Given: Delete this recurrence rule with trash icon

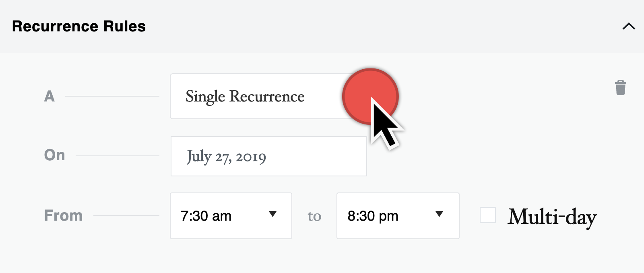Looking at the screenshot, I should [621, 87].
